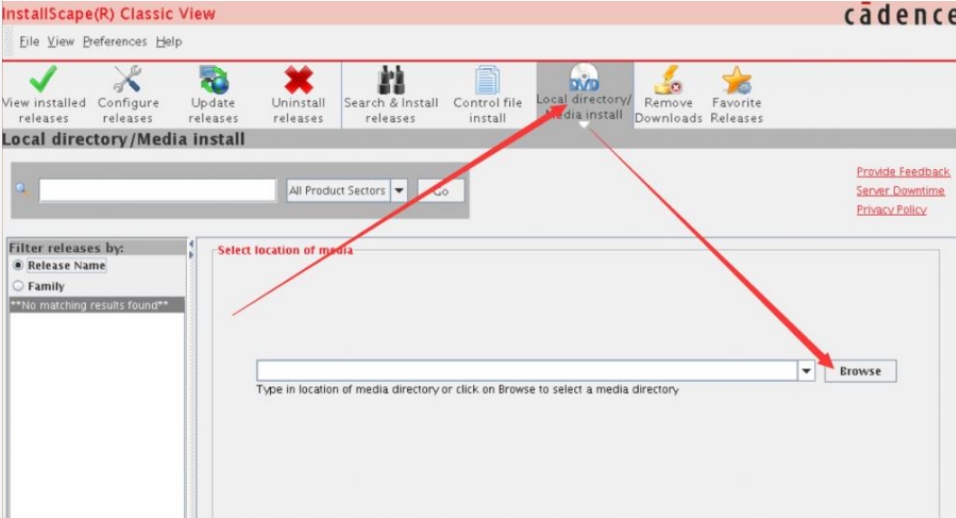Expand the All Product Sectors dropdown
The image size is (956, 518).
pos(399,190)
